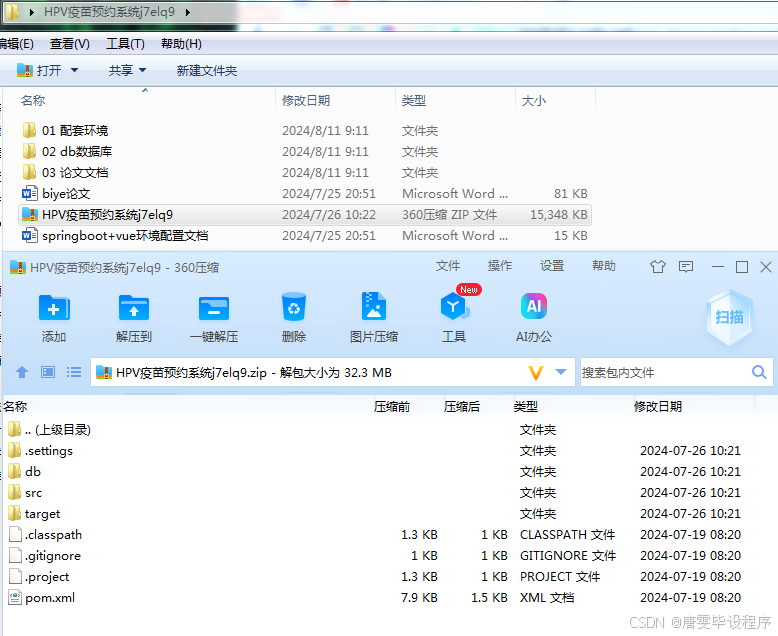Click the 编辑(E) menu in Explorer

coord(17,44)
